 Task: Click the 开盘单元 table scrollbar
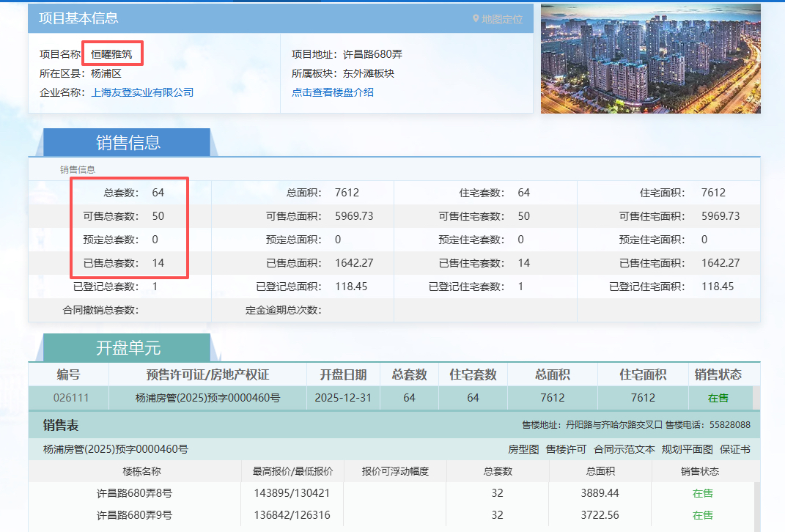[x=756, y=398]
